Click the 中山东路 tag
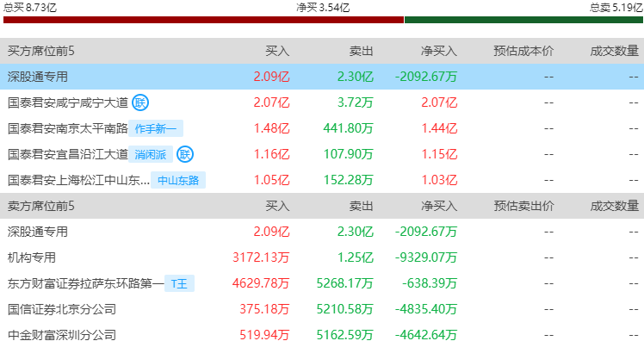This screenshot has height=341, width=644. [178, 180]
